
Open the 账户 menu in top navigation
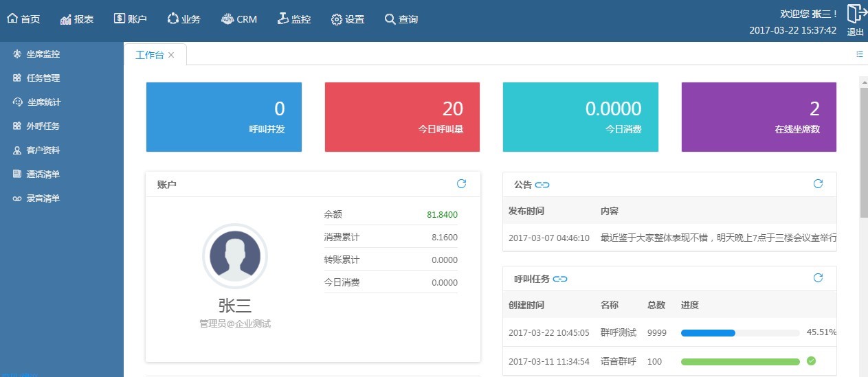131,19
